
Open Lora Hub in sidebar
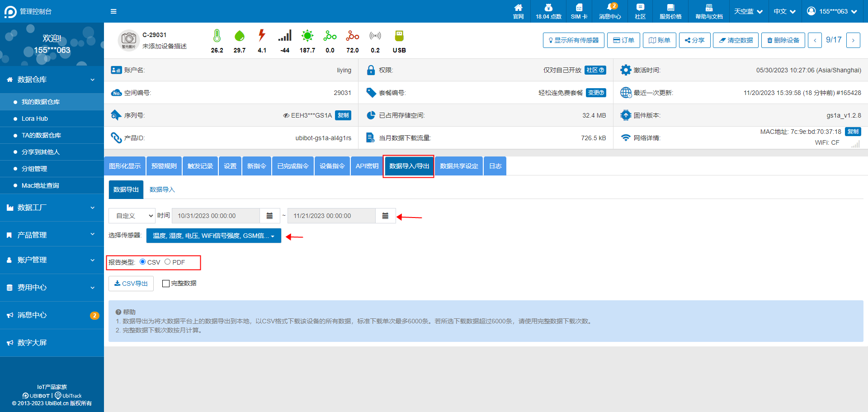coord(52,118)
